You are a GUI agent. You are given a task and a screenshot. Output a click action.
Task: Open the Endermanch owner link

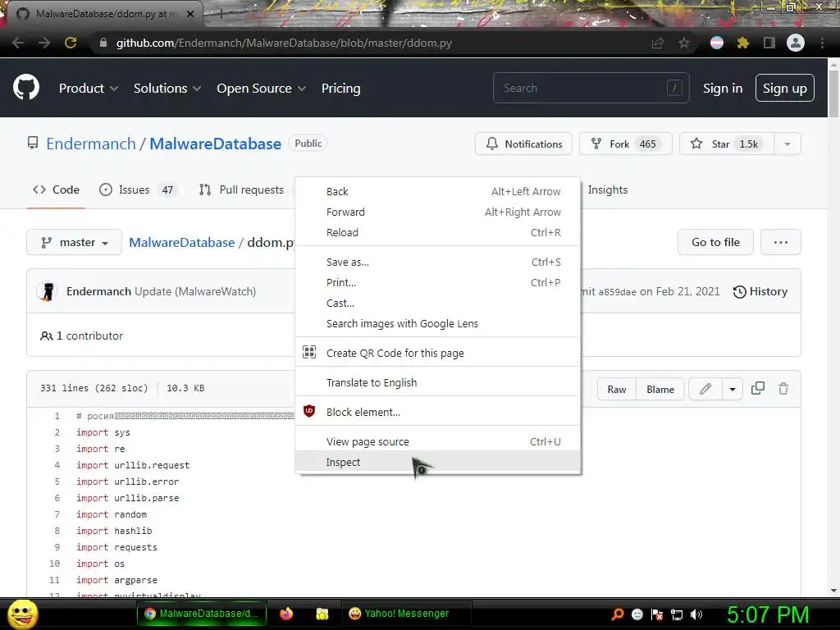(91, 144)
